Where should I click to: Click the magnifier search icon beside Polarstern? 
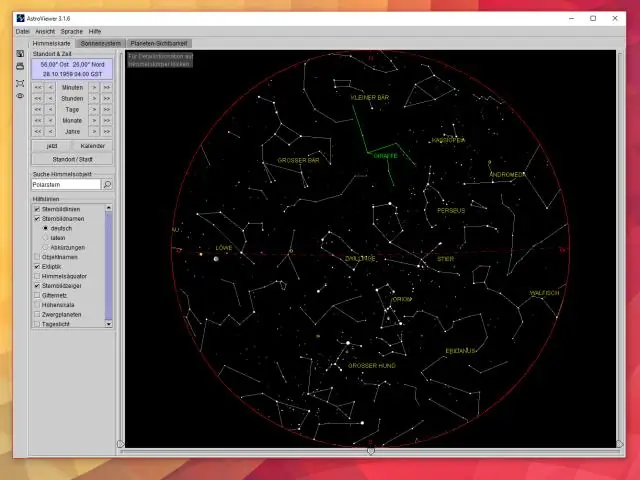coord(107,185)
